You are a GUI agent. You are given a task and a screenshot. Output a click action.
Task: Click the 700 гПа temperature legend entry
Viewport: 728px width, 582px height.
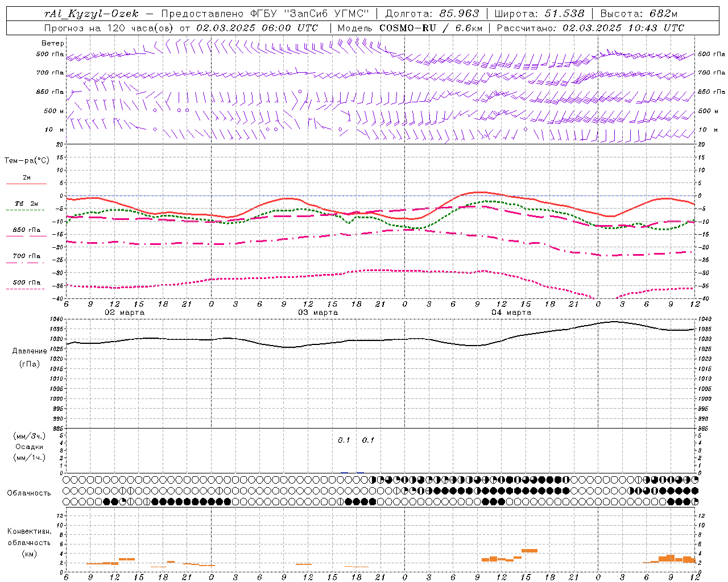[26, 256]
